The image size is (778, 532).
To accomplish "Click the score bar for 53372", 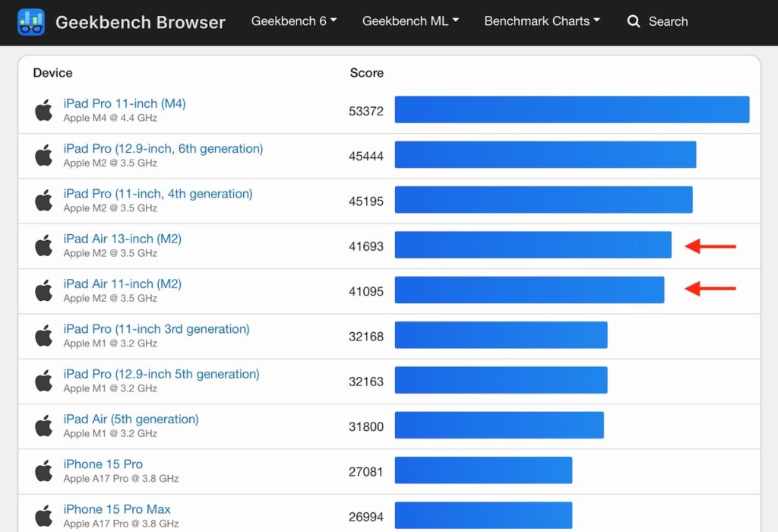I will 572,109.
